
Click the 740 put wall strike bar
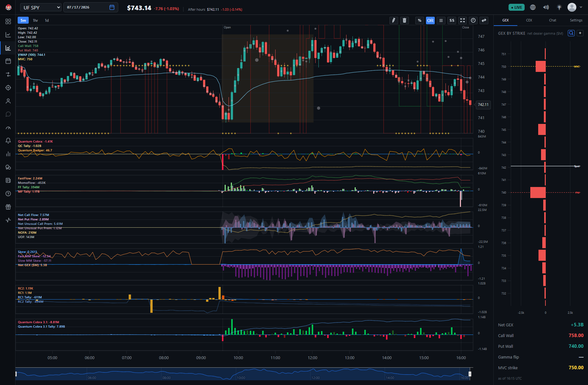coord(538,192)
